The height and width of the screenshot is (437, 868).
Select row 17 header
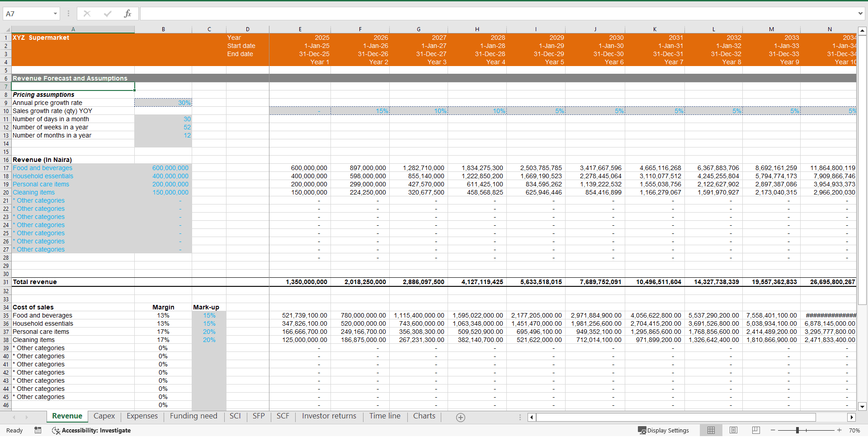[x=6, y=168]
